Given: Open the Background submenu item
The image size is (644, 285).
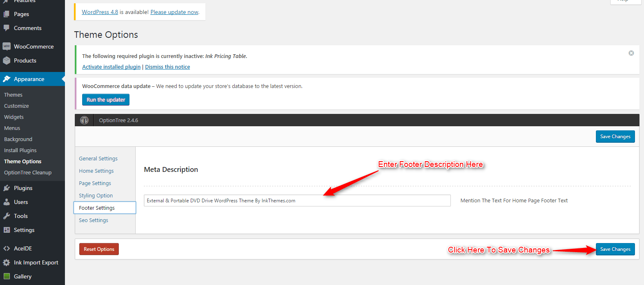Looking at the screenshot, I should tap(18, 139).
